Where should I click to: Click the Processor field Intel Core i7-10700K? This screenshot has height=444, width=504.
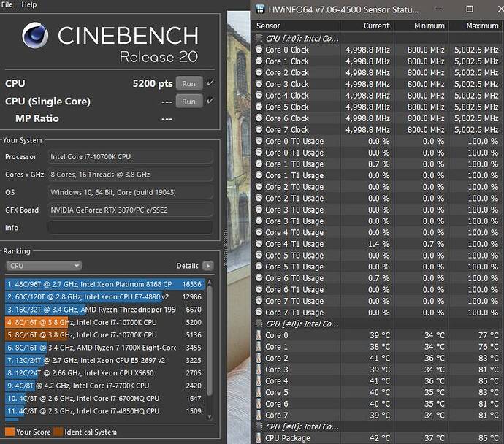[x=130, y=157]
